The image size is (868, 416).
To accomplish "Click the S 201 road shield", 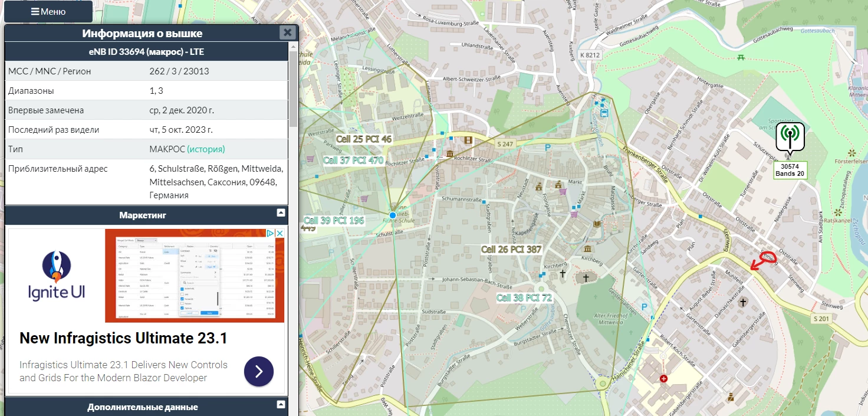I will pos(820,319).
